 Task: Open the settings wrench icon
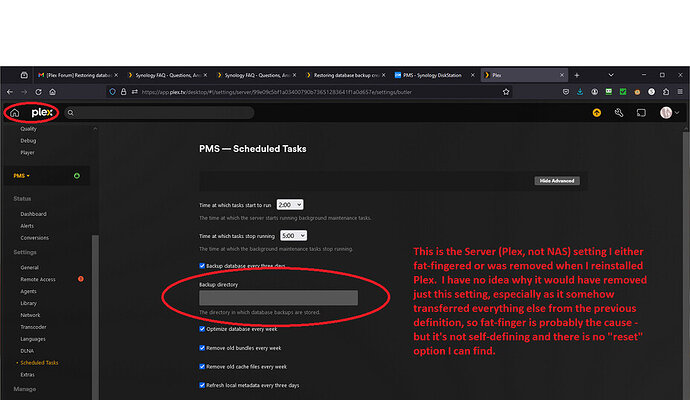point(619,113)
